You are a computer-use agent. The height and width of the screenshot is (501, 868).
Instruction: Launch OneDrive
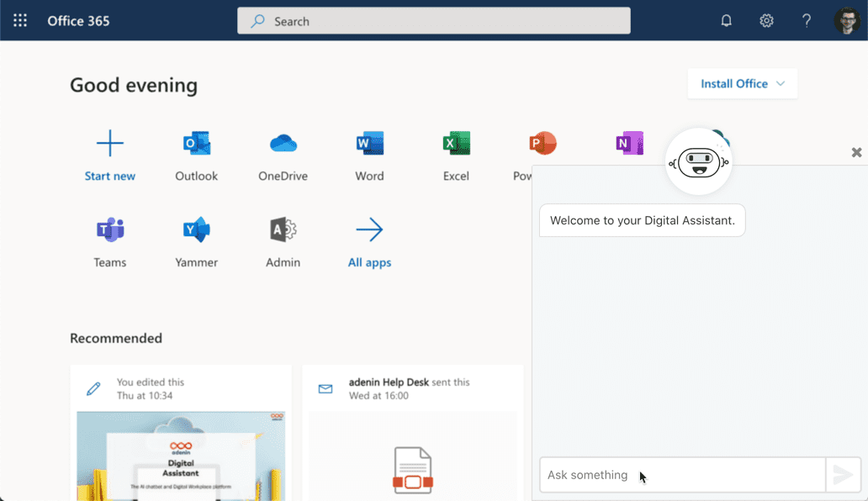[283, 143]
